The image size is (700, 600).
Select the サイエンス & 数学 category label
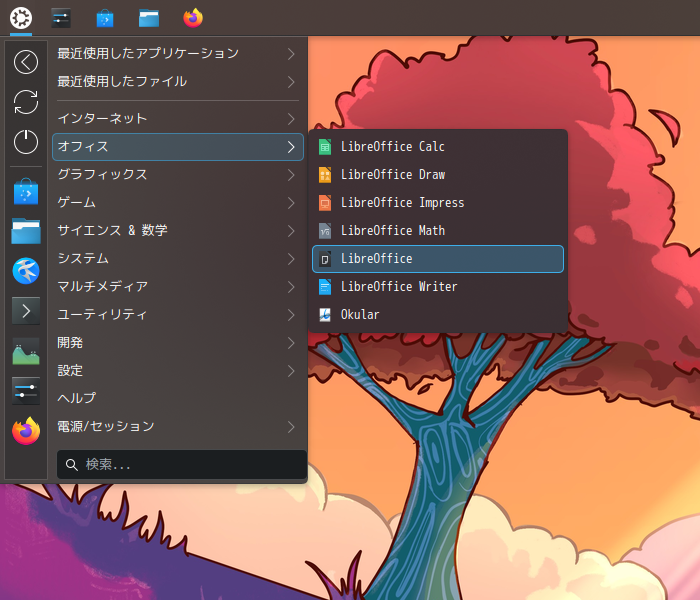pyautogui.click(x=112, y=230)
